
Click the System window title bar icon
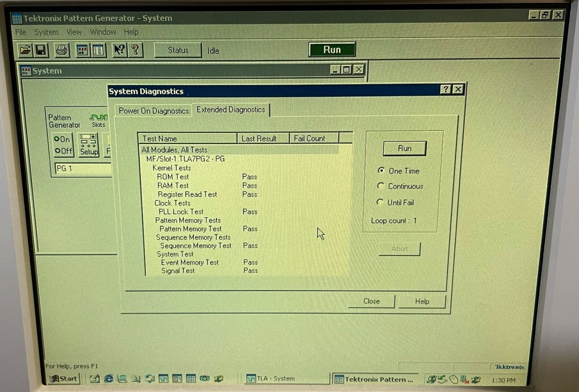pyautogui.click(x=26, y=71)
